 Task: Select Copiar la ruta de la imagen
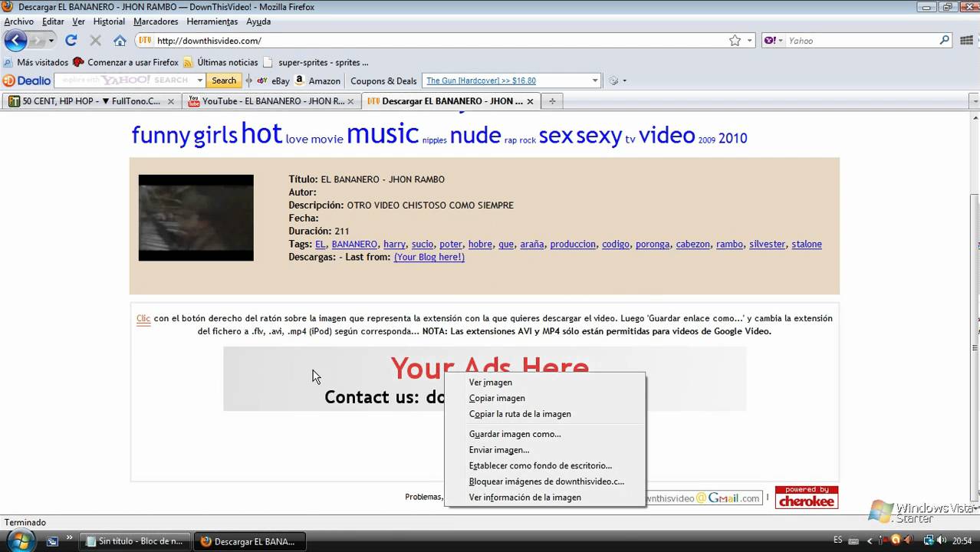point(545,414)
